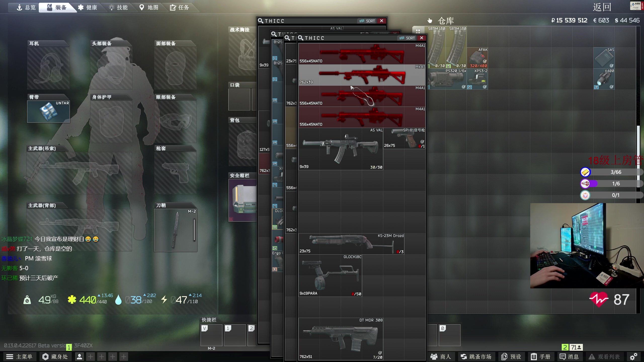The width and height of the screenshot is (644, 362).
Task: Click the 战术胸挂 tactical rig slot
Action: point(243,54)
